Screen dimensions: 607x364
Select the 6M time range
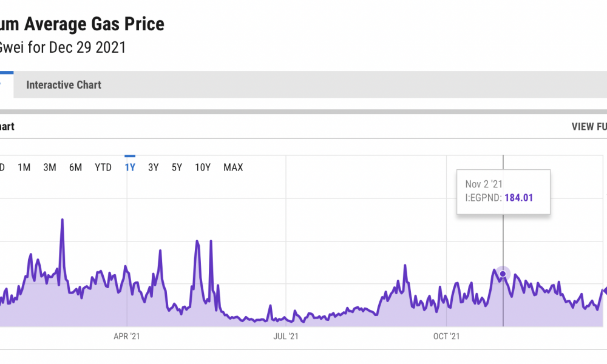coord(75,167)
